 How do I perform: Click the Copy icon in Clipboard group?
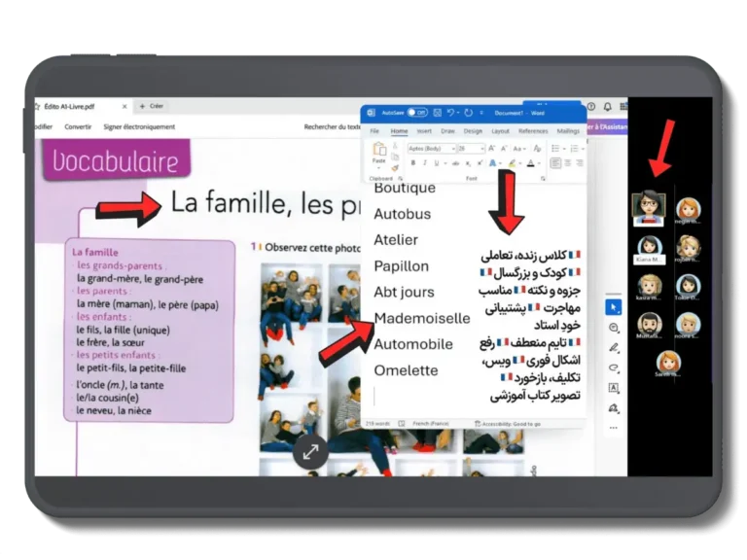[395, 157]
